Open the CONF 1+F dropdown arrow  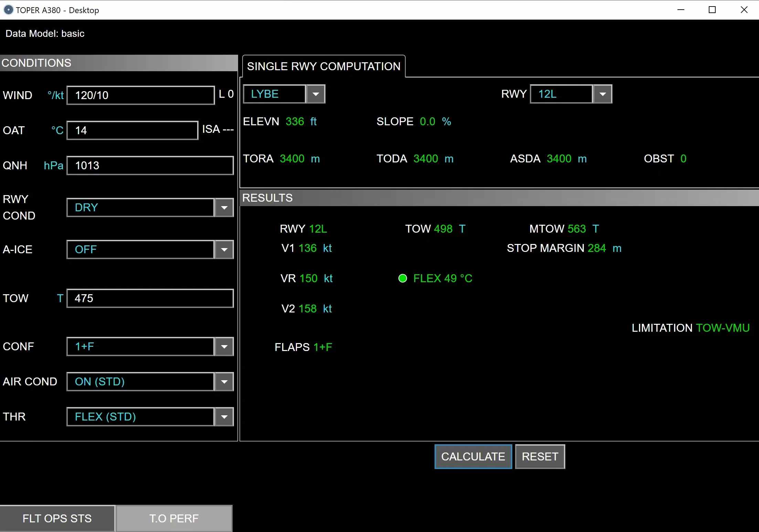click(224, 347)
